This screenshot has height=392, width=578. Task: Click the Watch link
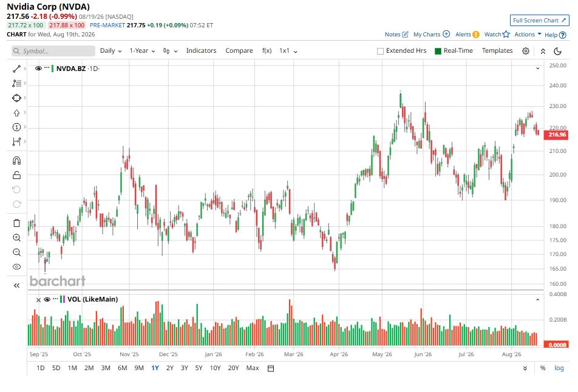[492, 34]
